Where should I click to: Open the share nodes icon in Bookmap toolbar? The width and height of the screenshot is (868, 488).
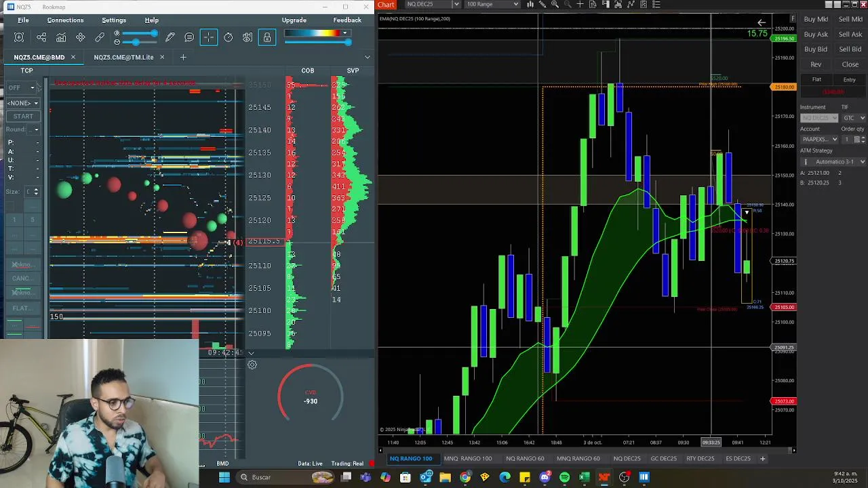(x=41, y=38)
